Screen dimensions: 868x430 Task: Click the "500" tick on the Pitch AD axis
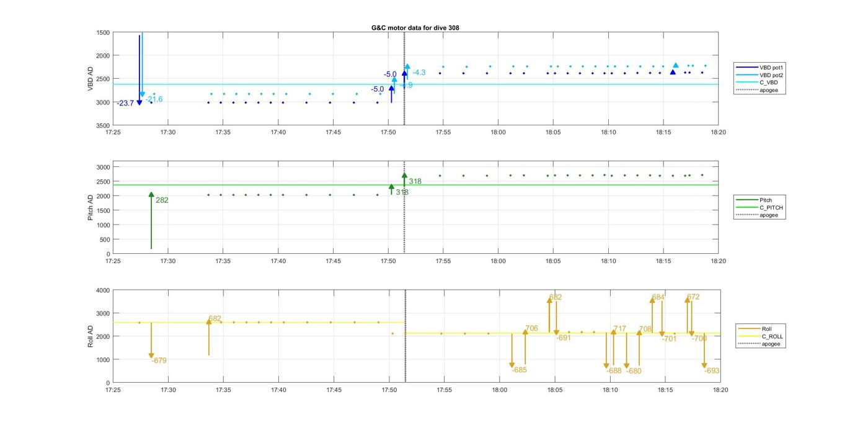click(x=105, y=240)
